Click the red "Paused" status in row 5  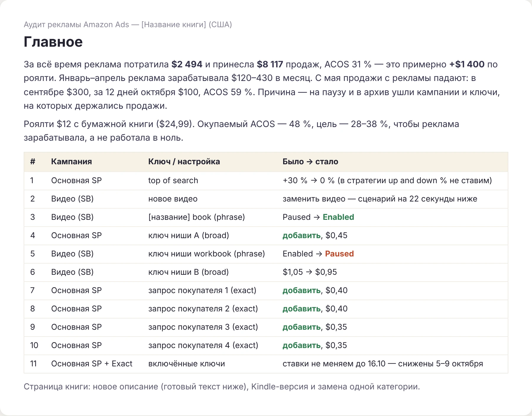click(339, 254)
